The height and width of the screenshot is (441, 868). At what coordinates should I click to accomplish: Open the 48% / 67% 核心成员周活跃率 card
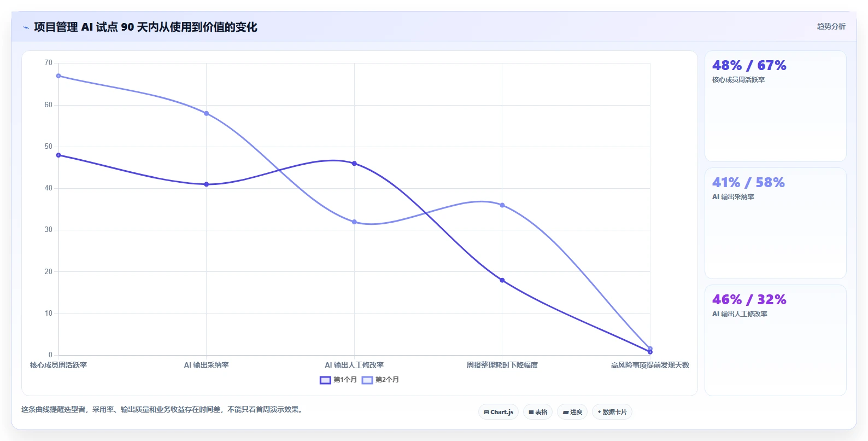click(x=776, y=106)
